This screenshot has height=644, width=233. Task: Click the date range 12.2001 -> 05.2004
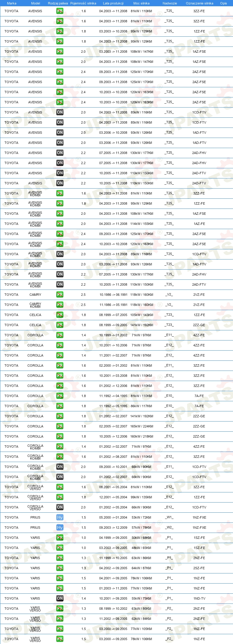(113, 497)
